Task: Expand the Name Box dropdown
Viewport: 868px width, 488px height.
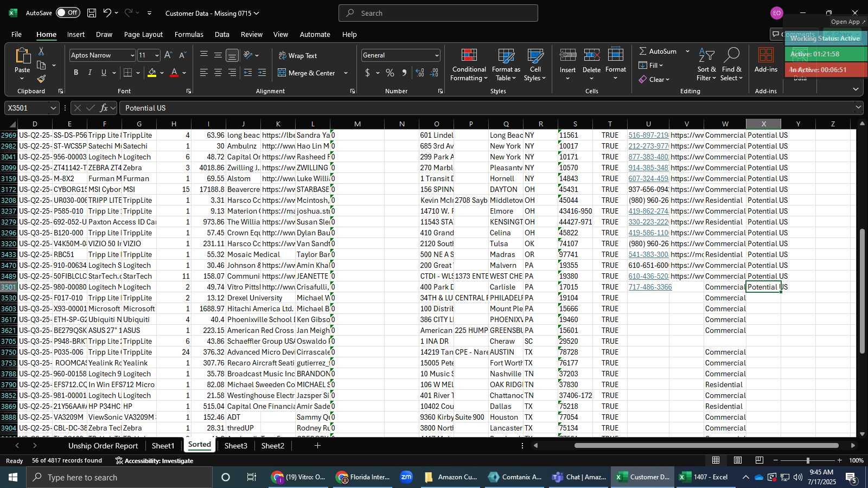Action: click(x=53, y=108)
